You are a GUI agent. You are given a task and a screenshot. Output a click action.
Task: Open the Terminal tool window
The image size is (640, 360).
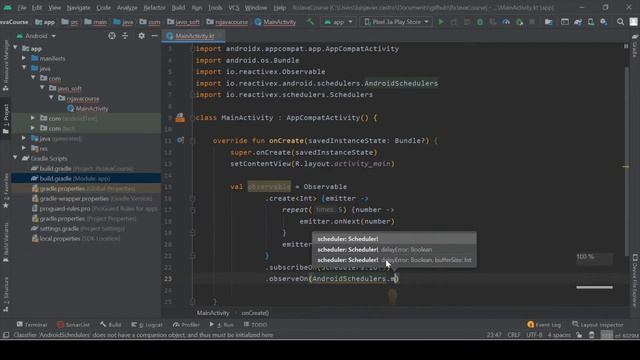[x=32, y=325]
